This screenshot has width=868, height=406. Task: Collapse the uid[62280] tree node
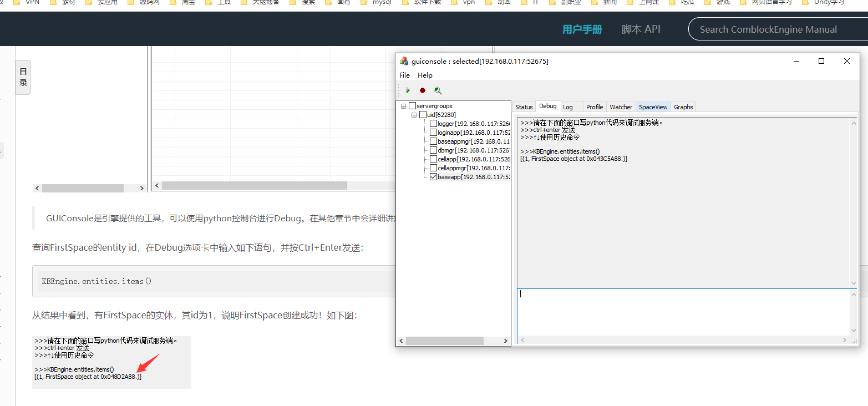click(x=414, y=114)
